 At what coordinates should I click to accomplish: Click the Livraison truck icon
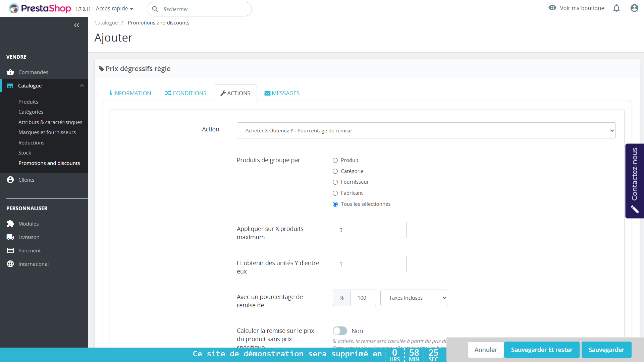tap(10, 237)
